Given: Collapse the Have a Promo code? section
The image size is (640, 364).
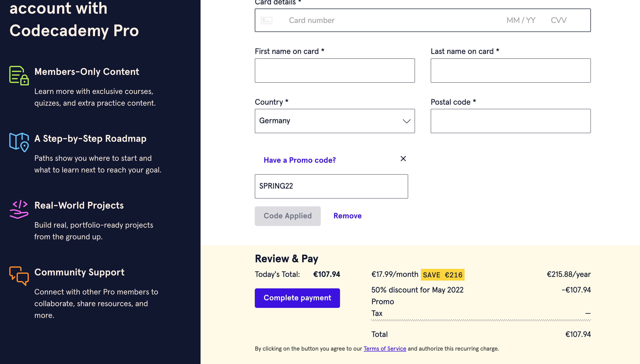Looking at the screenshot, I should pyautogui.click(x=299, y=160).
